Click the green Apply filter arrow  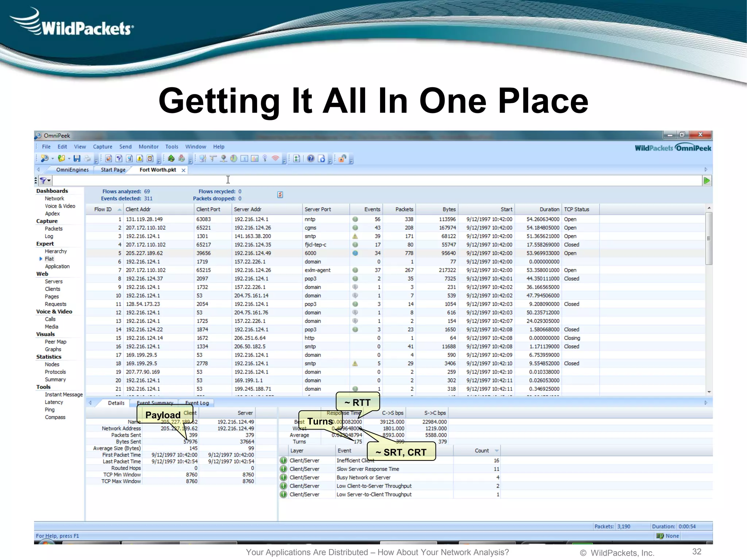coord(707,180)
